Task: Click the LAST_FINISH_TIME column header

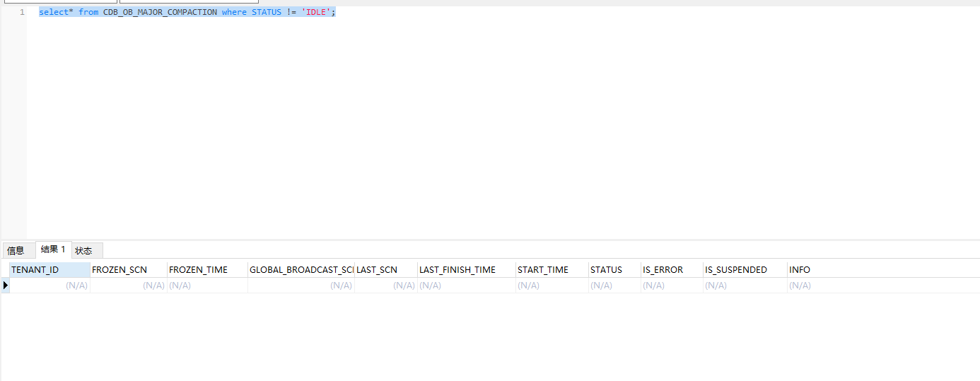Action: pos(467,269)
